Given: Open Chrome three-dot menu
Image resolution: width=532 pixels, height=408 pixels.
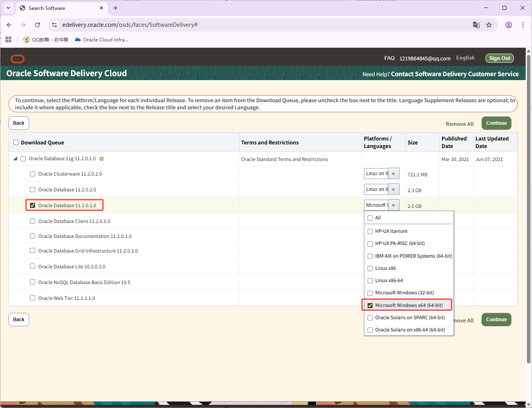Looking at the screenshot, I should coord(523,25).
